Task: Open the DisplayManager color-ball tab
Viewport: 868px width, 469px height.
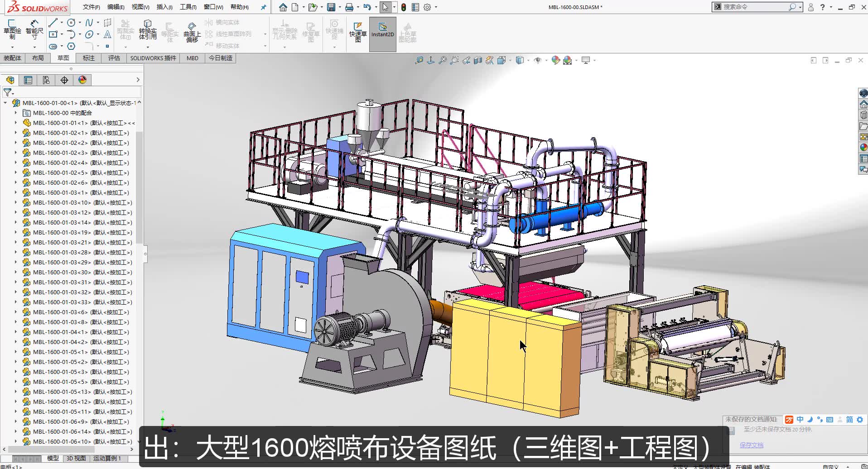Action: [x=82, y=80]
